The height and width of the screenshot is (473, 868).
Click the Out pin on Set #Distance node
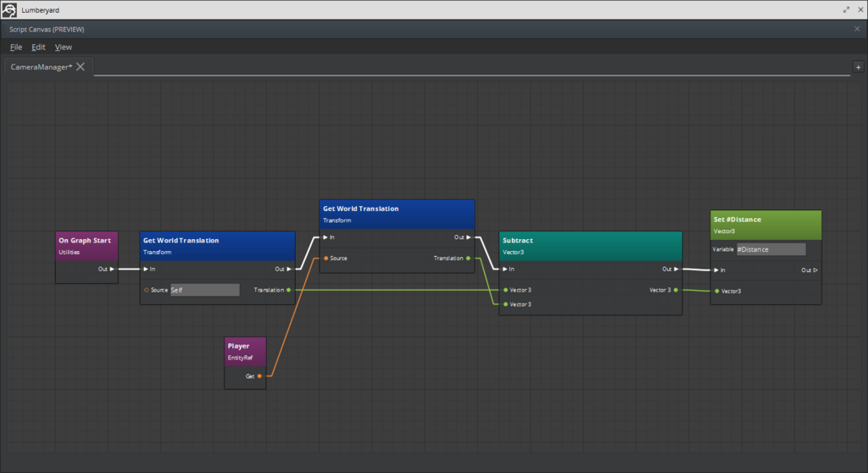(x=815, y=270)
